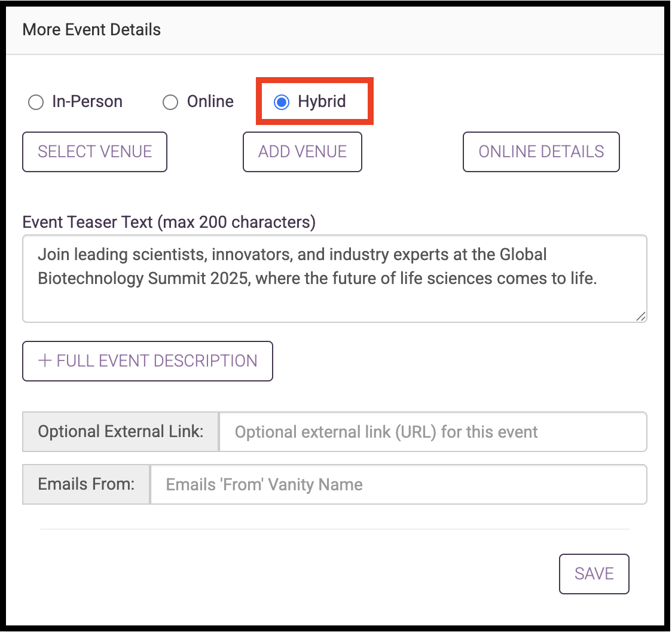Click the plus icon before FULL EVENT DESCRIPTION
The height and width of the screenshot is (635, 672).
[x=45, y=361]
